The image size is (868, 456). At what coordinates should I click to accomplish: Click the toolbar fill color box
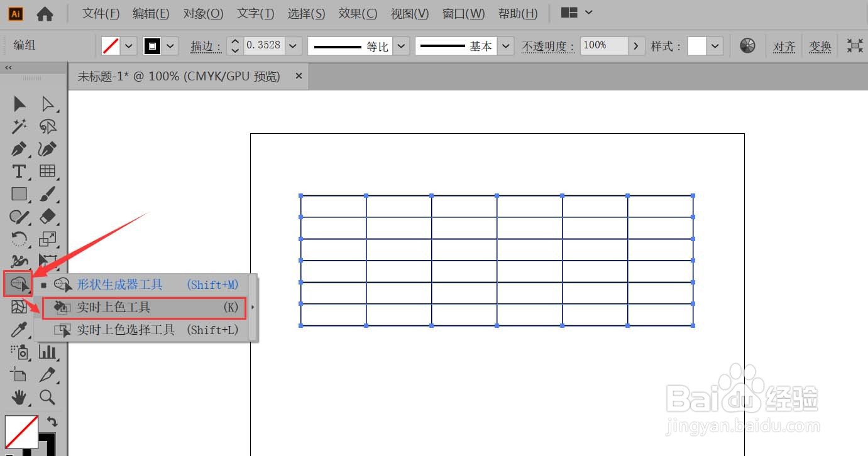(21, 432)
